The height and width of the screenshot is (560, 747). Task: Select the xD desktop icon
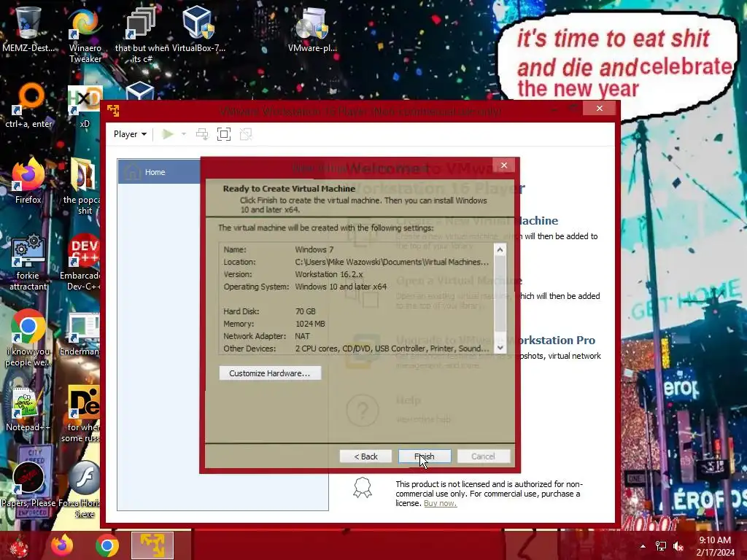pyautogui.click(x=85, y=106)
